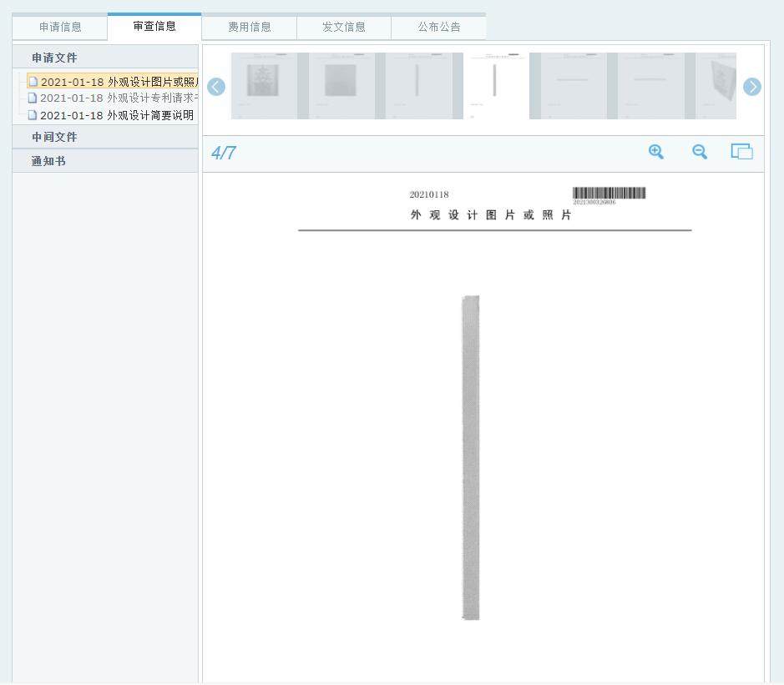Click the zoom out magnifier icon
The image size is (784, 685).
(x=700, y=152)
